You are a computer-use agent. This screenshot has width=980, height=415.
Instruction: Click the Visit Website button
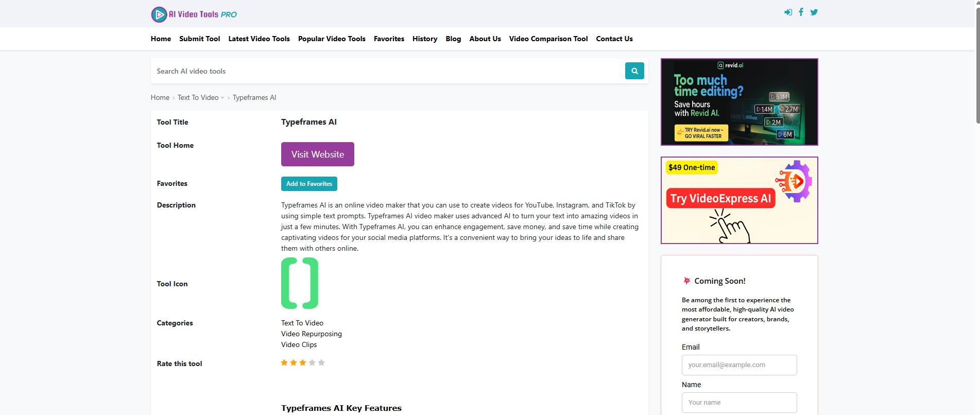(x=318, y=154)
